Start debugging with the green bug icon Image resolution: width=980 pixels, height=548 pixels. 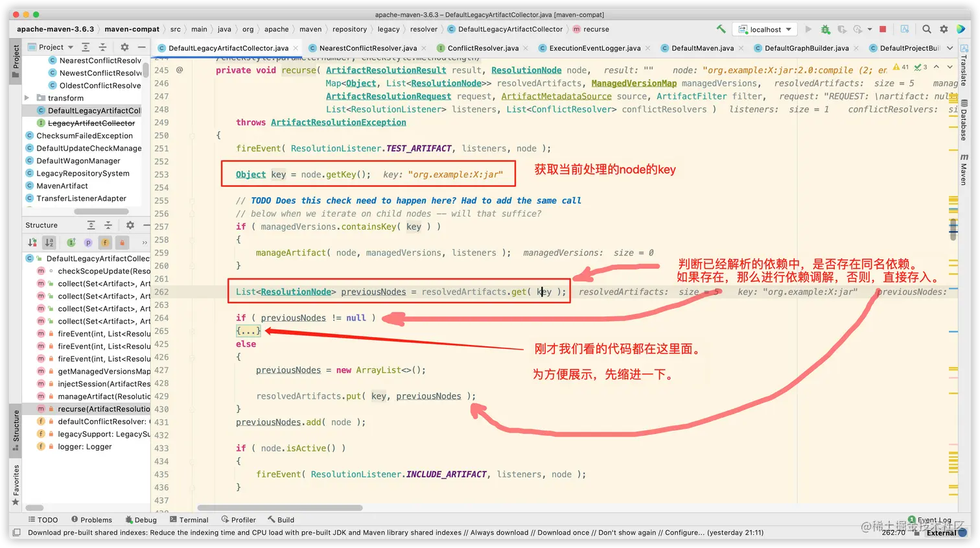tap(825, 29)
